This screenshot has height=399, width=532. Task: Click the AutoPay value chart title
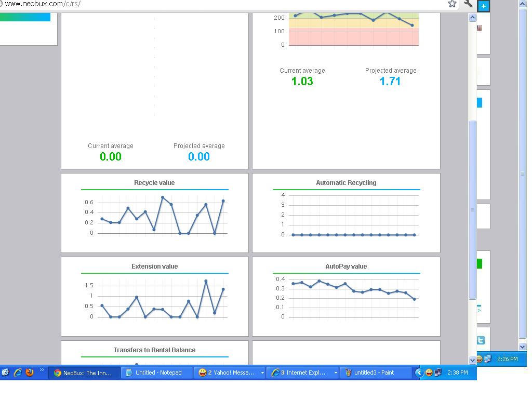tap(346, 267)
